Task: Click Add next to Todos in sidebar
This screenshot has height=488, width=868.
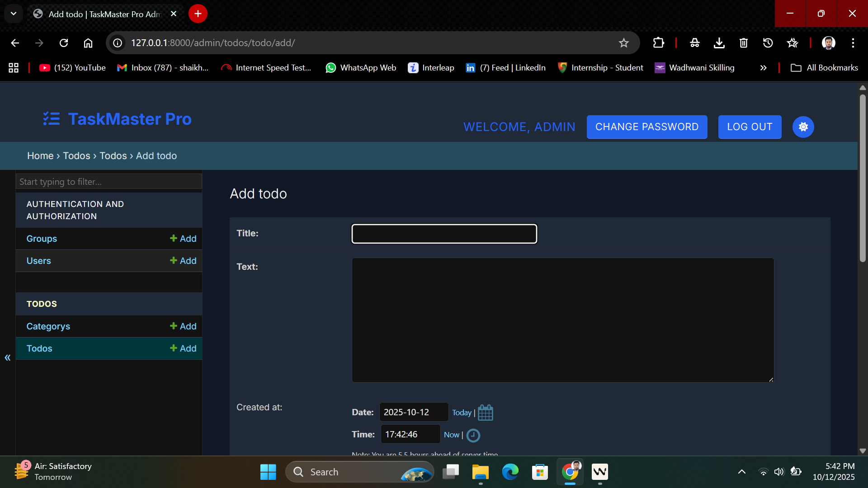Action: (x=183, y=348)
